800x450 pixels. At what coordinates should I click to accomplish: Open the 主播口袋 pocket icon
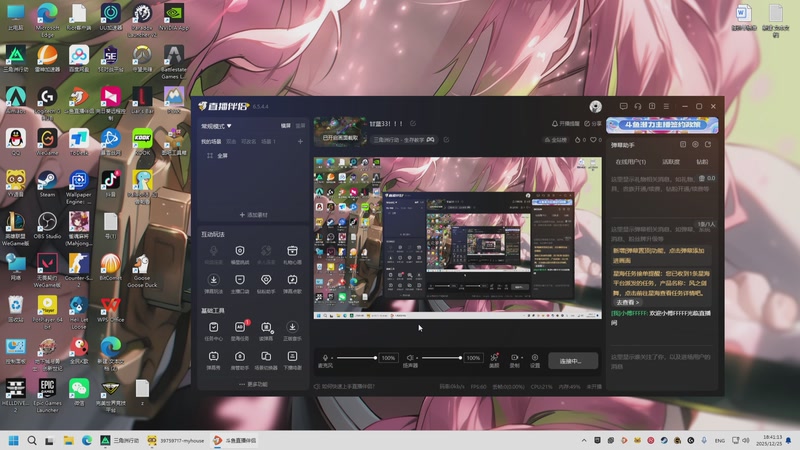click(x=240, y=284)
